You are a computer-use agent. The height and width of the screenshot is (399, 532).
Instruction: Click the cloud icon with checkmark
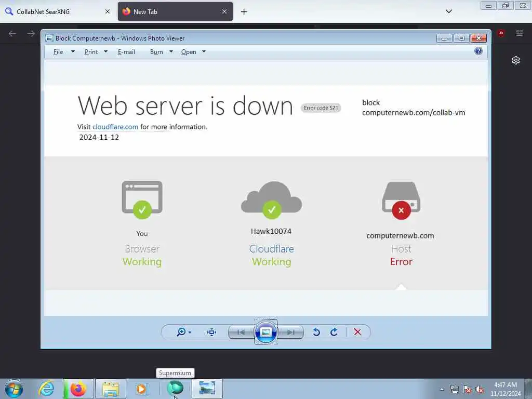pyautogui.click(x=271, y=200)
